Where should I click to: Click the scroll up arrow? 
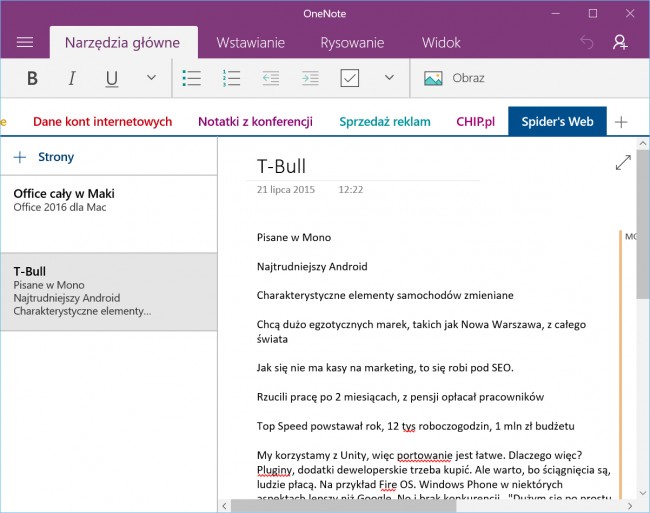pos(643,143)
